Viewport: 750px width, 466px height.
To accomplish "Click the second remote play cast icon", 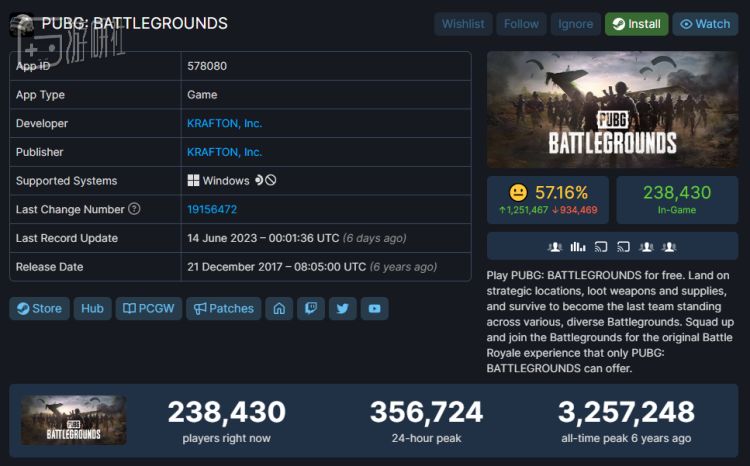I will point(623,247).
